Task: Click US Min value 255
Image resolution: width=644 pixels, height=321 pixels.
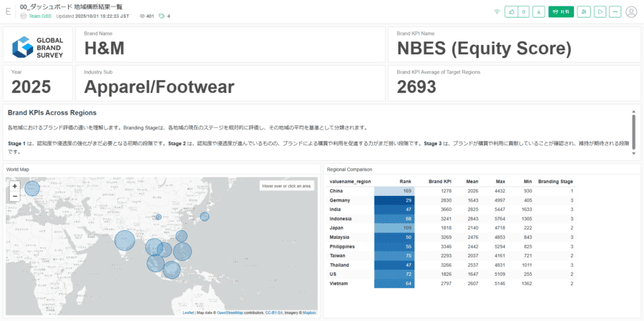Action: click(528, 274)
